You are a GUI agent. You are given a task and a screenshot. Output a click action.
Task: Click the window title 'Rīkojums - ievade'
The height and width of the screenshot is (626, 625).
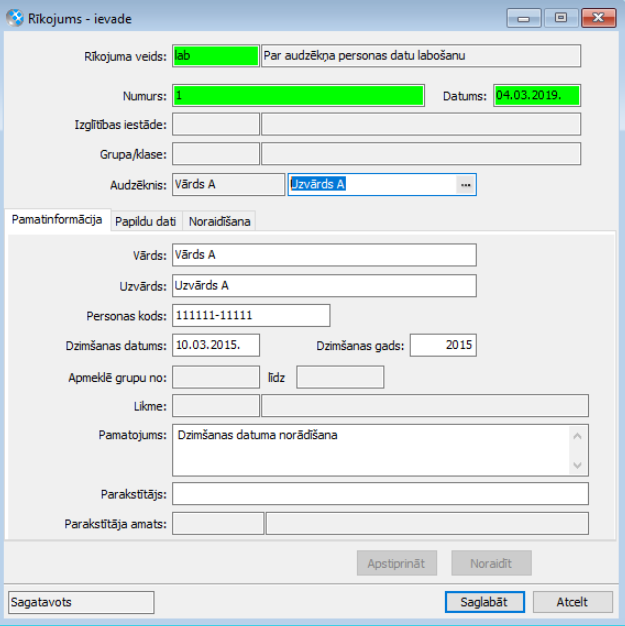pos(80,19)
